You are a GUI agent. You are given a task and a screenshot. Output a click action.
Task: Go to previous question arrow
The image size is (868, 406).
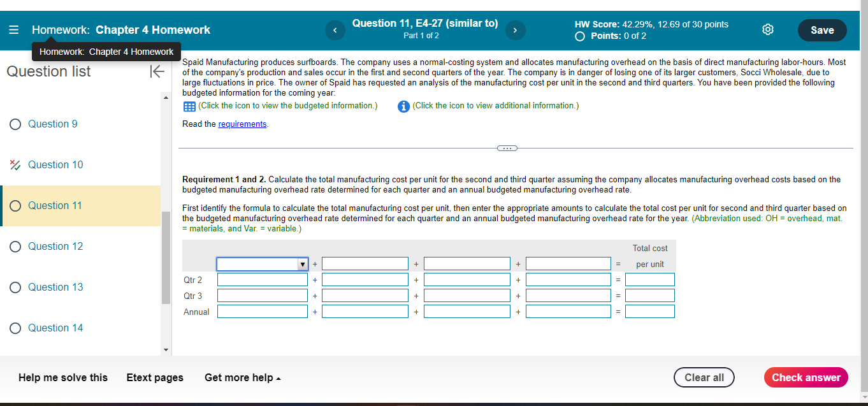(335, 30)
